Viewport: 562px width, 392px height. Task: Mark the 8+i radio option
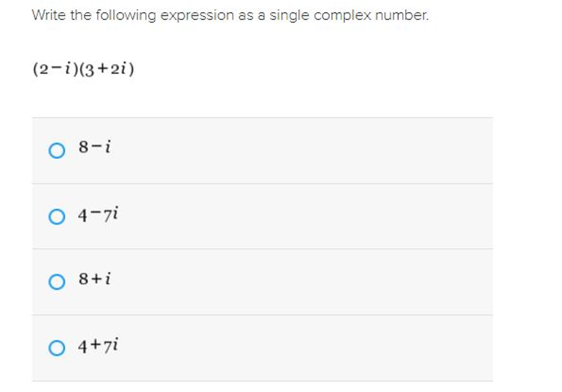coord(56,282)
